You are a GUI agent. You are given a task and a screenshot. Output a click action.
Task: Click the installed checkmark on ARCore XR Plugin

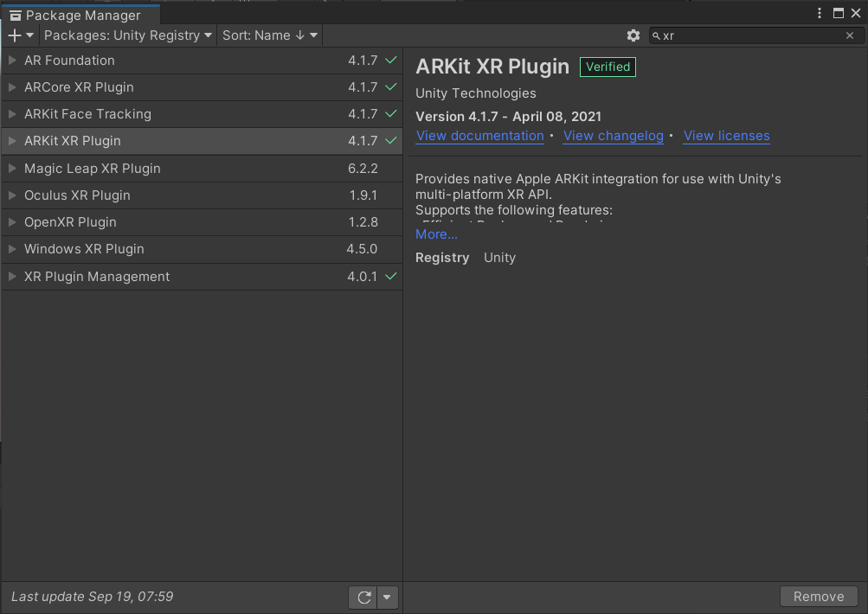coord(391,86)
